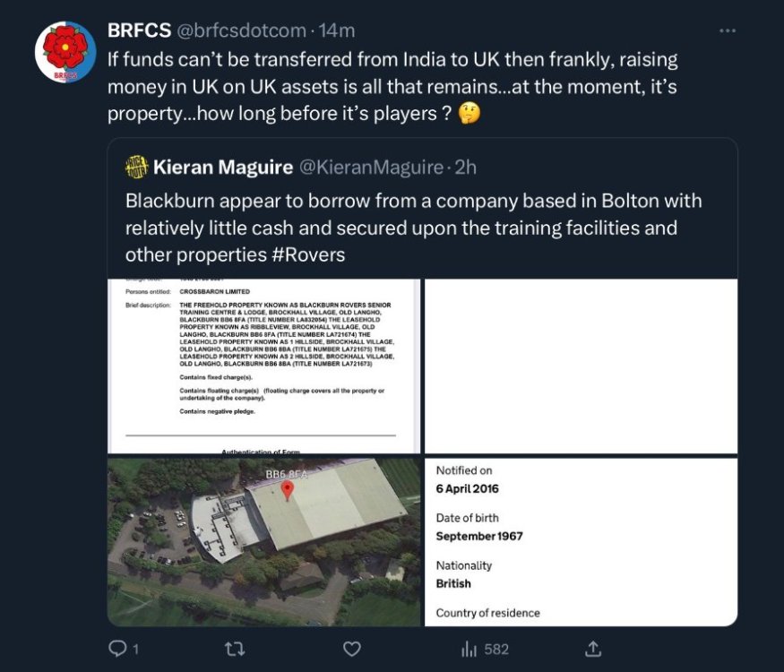Open the Notified on 6 April 2016 image
The image size is (784, 672).
581,541
